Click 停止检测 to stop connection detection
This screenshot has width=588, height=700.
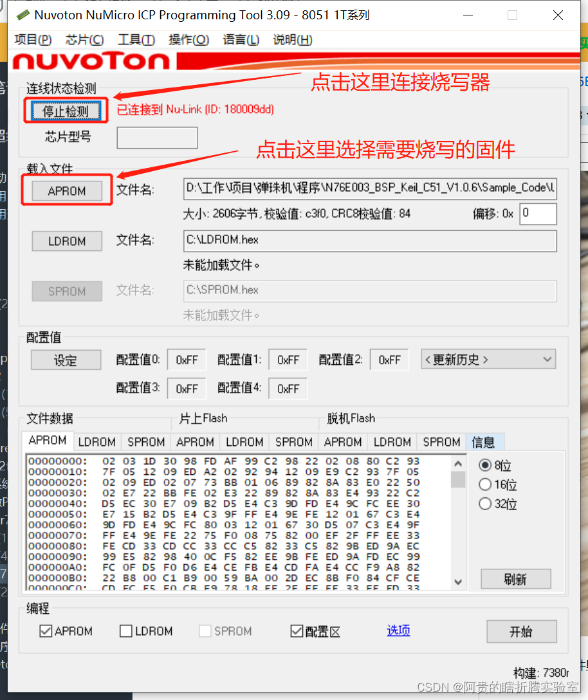tap(65, 110)
